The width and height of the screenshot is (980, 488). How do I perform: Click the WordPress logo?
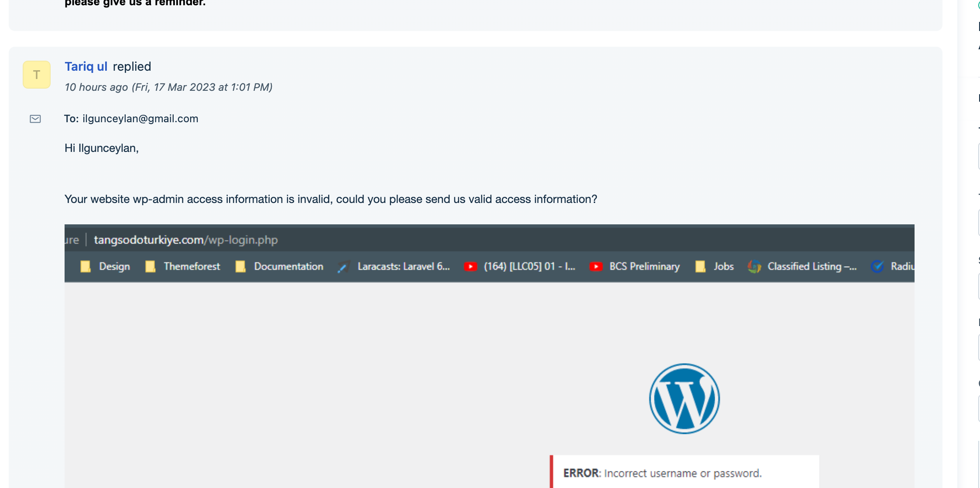pos(684,399)
